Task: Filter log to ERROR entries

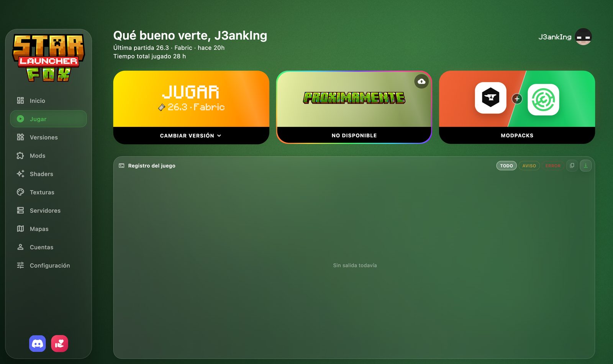Action: point(553,166)
